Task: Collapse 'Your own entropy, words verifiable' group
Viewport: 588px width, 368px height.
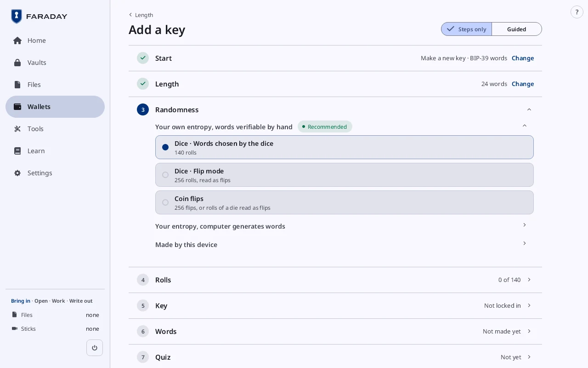Action: click(x=525, y=126)
